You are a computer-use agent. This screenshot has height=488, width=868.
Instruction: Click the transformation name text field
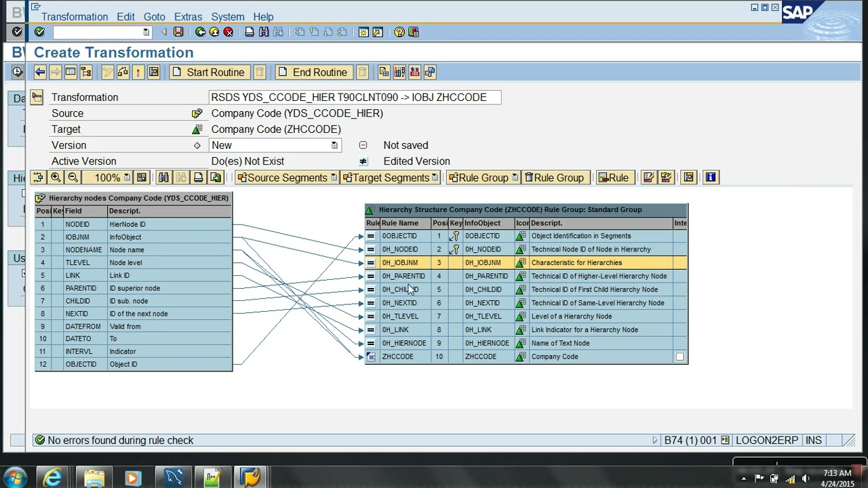point(355,97)
